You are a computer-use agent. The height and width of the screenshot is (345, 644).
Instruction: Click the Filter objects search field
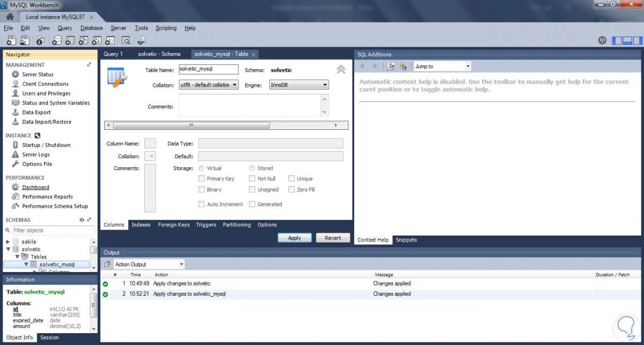coord(53,230)
